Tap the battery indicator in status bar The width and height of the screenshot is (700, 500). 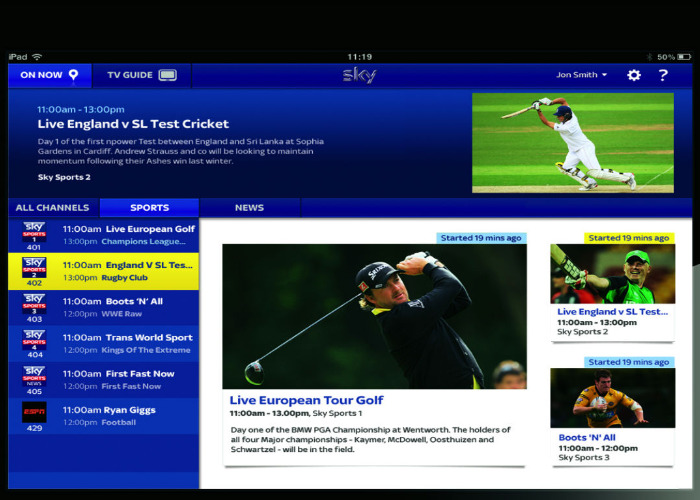tap(684, 57)
